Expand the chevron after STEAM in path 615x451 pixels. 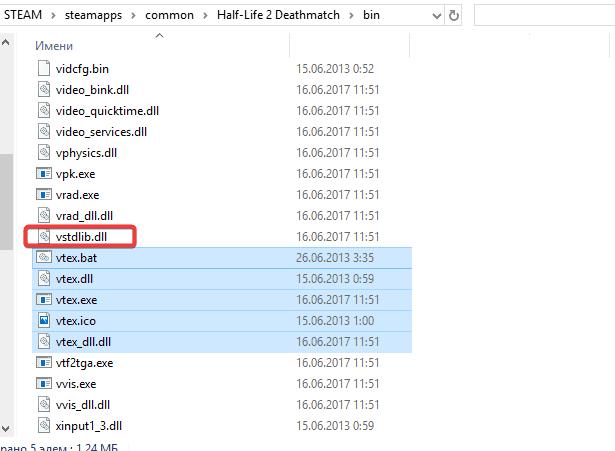(53, 16)
